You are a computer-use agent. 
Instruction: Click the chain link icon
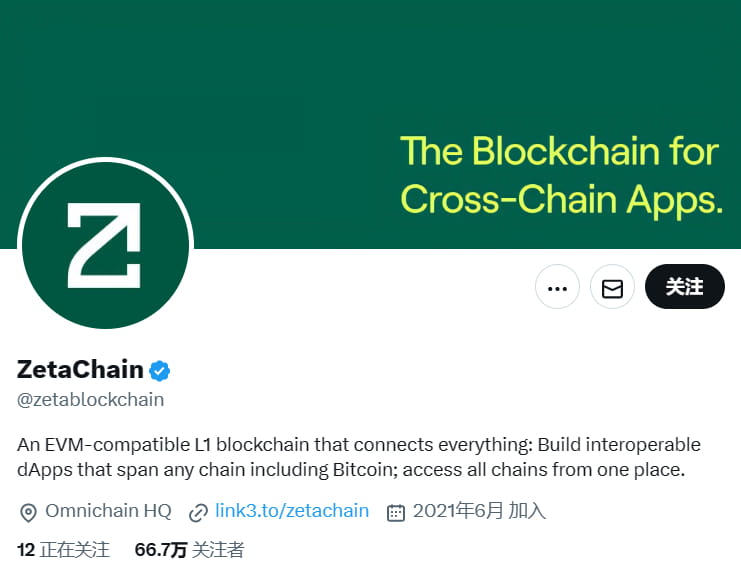point(198,512)
